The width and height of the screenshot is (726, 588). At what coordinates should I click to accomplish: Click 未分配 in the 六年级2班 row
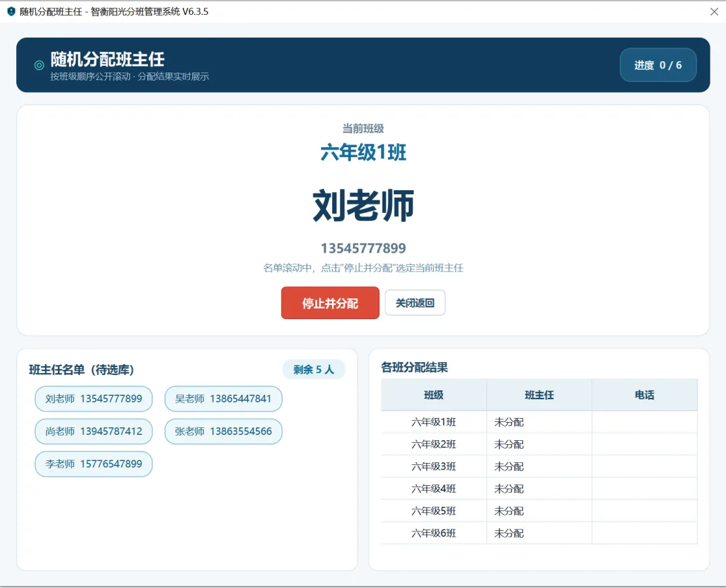(509, 444)
